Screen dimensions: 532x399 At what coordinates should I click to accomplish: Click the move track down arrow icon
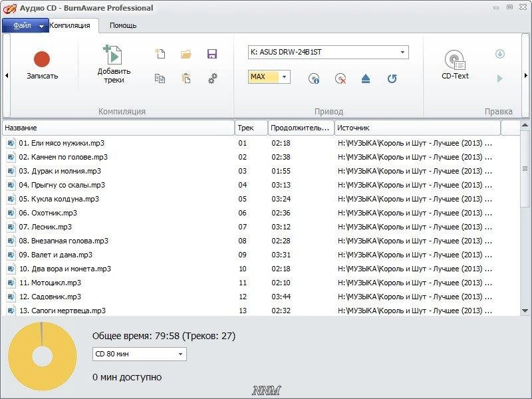click(x=500, y=54)
